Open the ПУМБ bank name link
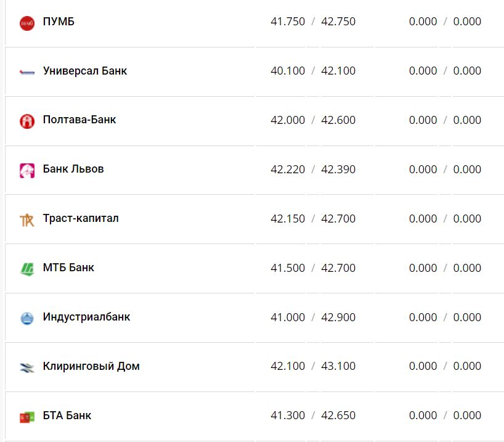This screenshot has height=442, width=504. [59, 22]
